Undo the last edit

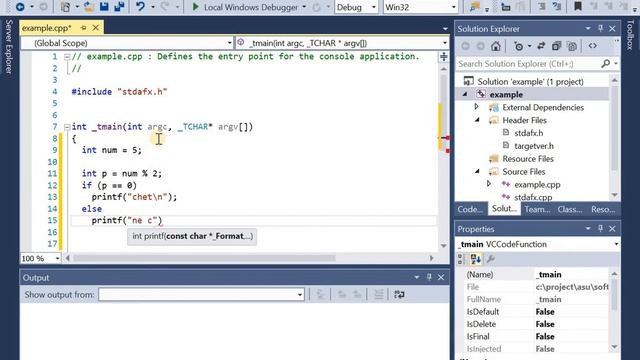point(140,7)
